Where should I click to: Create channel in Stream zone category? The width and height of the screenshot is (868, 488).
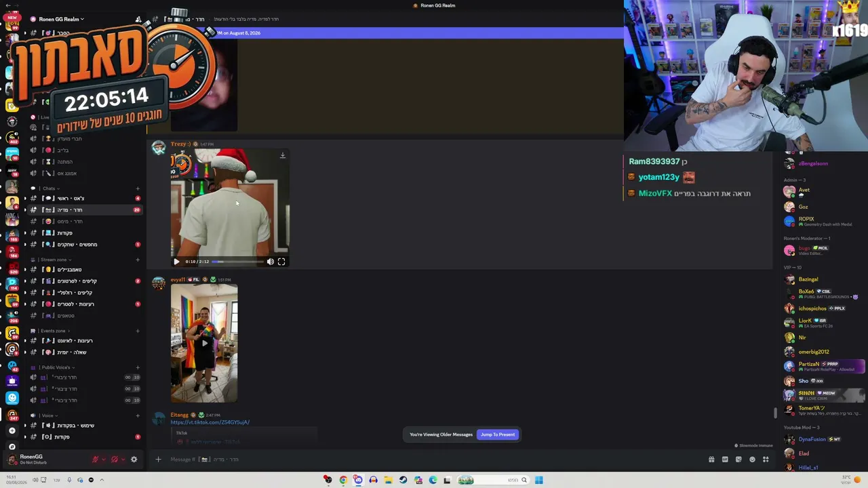[138, 260]
